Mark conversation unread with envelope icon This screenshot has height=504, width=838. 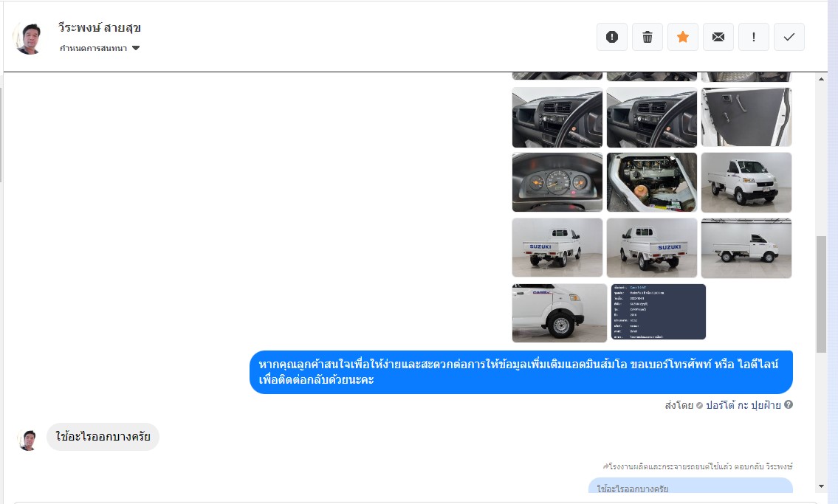(718, 37)
